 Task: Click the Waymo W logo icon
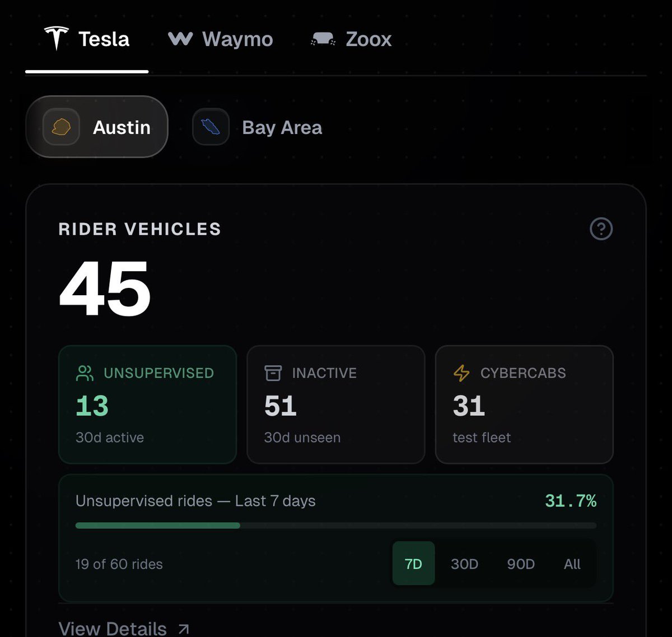(x=180, y=39)
